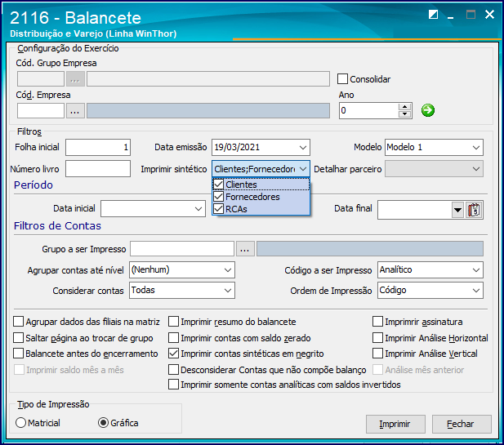Enable Imprimir somente contas analíticas com saldos invertidos
The image size is (504, 445).
click(173, 385)
